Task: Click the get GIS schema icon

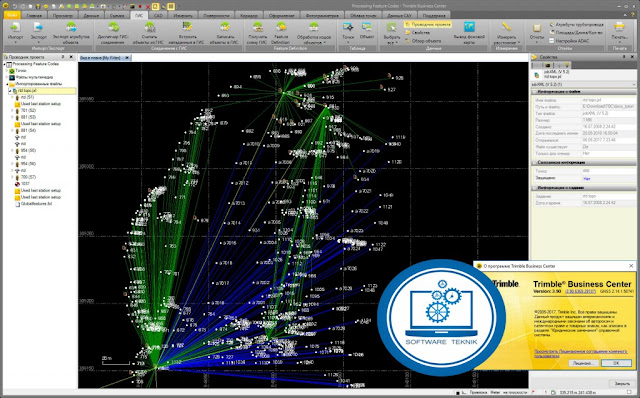Action: click(257, 28)
